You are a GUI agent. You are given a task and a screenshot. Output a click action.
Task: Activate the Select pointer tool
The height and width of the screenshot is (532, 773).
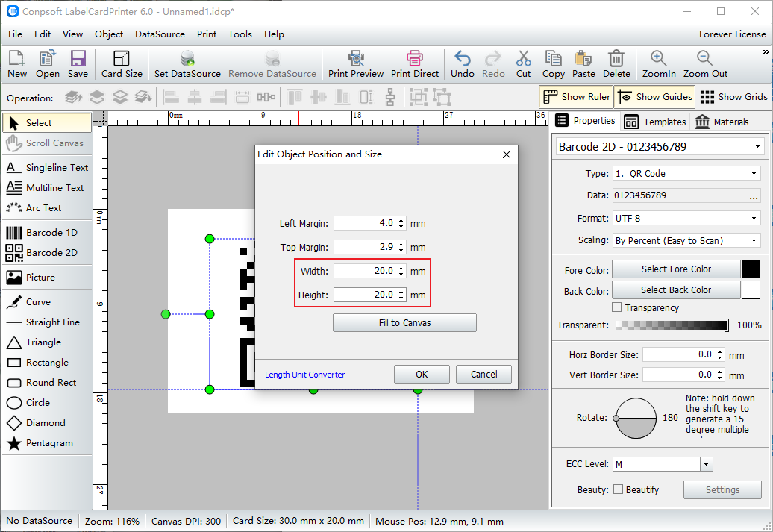(47, 123)
